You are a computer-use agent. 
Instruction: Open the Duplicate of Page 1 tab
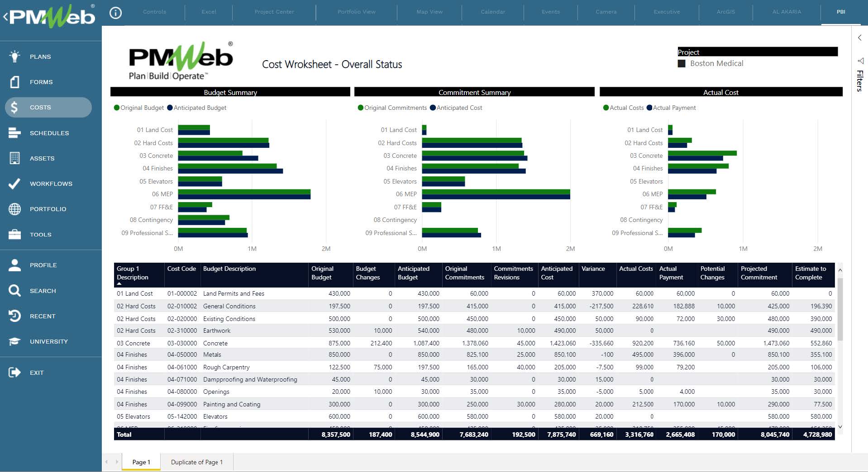(x=196, y=462)
